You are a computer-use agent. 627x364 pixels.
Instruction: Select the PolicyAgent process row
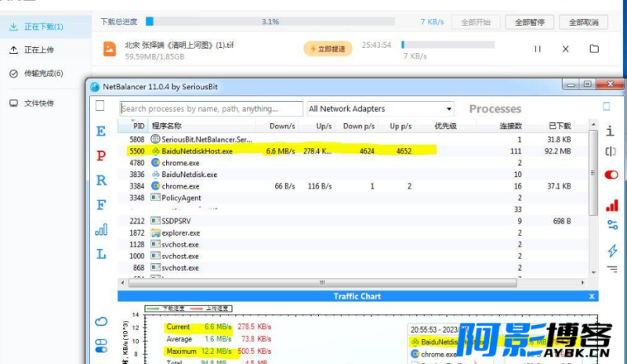353,198
